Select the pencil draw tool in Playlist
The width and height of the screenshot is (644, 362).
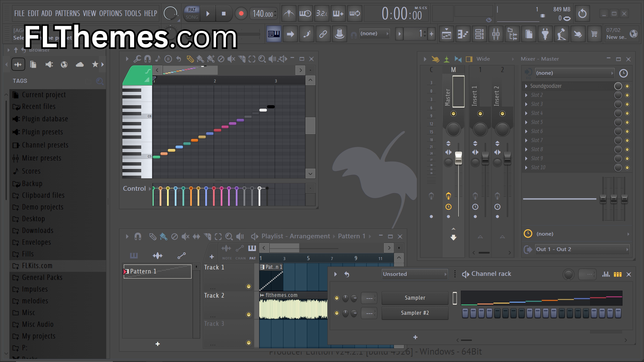[153, 237]
